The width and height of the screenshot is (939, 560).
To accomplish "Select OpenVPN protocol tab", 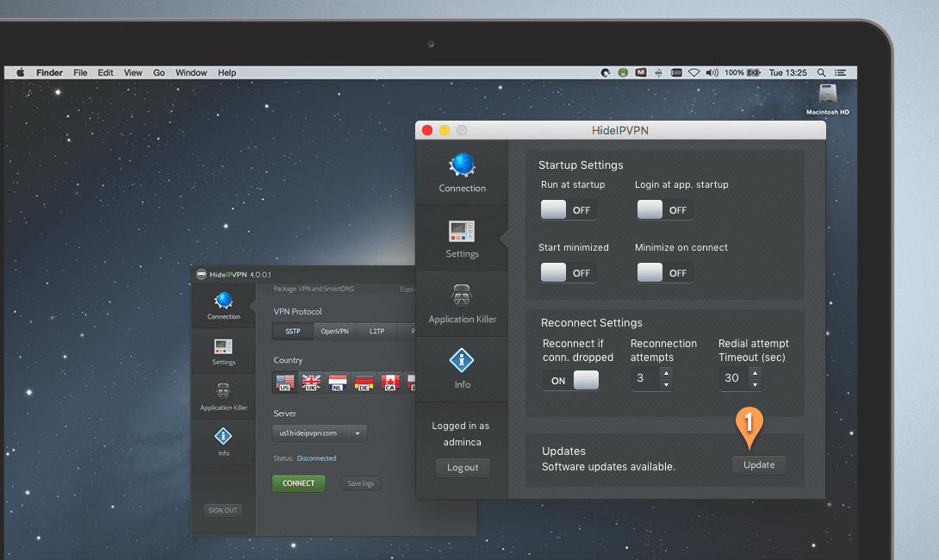I will (334, 331).
